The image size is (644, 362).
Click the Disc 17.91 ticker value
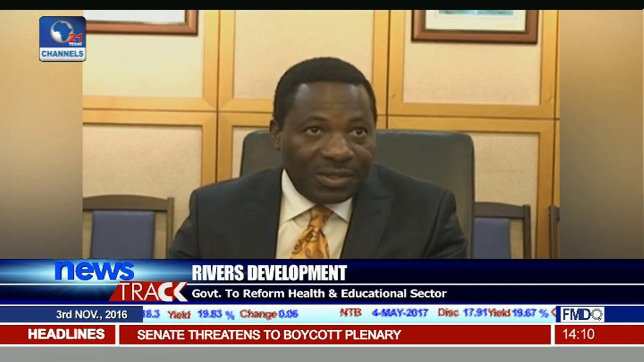(461, 313)
